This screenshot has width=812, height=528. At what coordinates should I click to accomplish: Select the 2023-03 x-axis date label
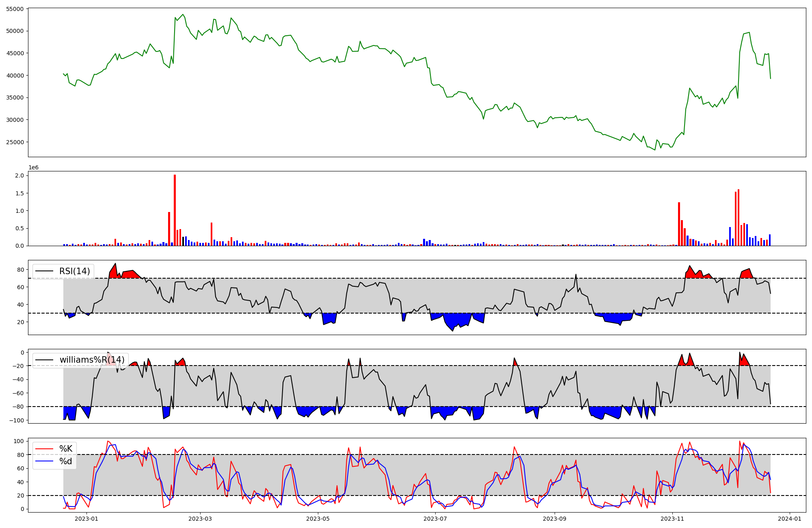(x=200, y=519)
